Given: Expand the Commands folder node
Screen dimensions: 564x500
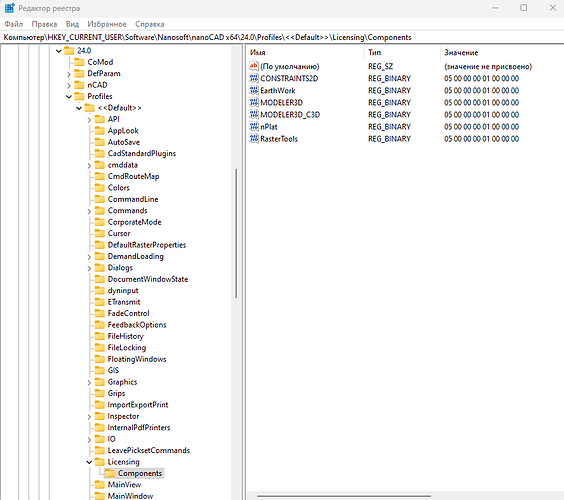Looking at the screenshot, I should click(x=89, y=211).
